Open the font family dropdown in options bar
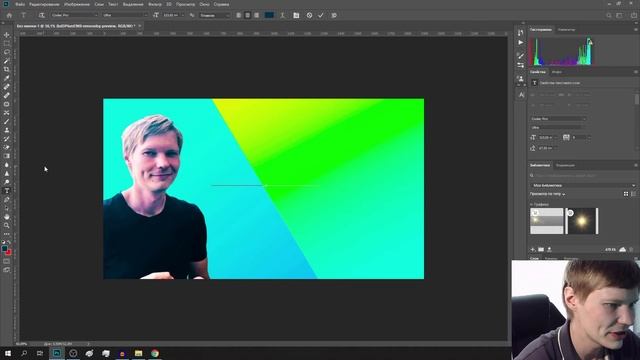Viewport: 640px width, 360px height. tap(75, 15)
